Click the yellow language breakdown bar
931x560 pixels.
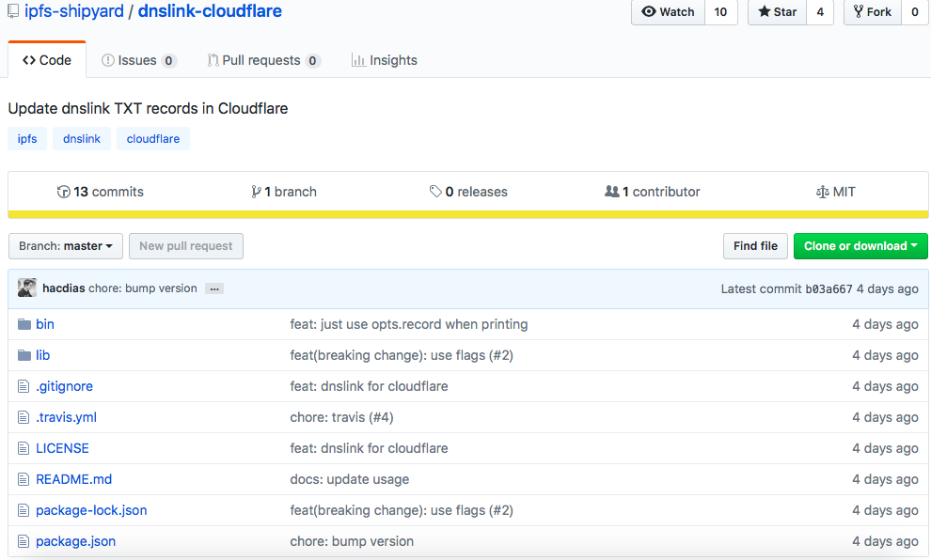click(x=468, y=214)
